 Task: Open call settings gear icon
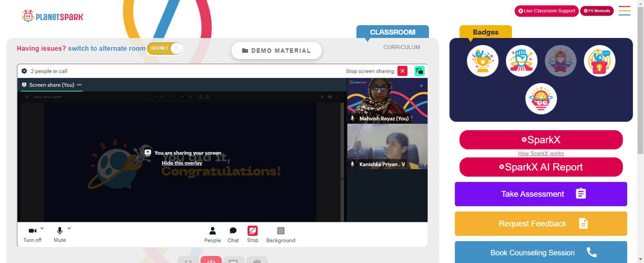24,71
